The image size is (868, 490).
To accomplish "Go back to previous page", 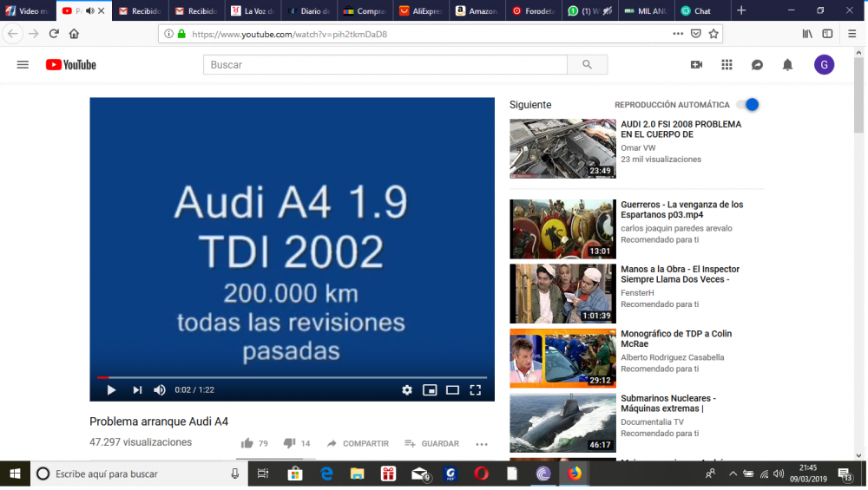I will tap(13, 34).
